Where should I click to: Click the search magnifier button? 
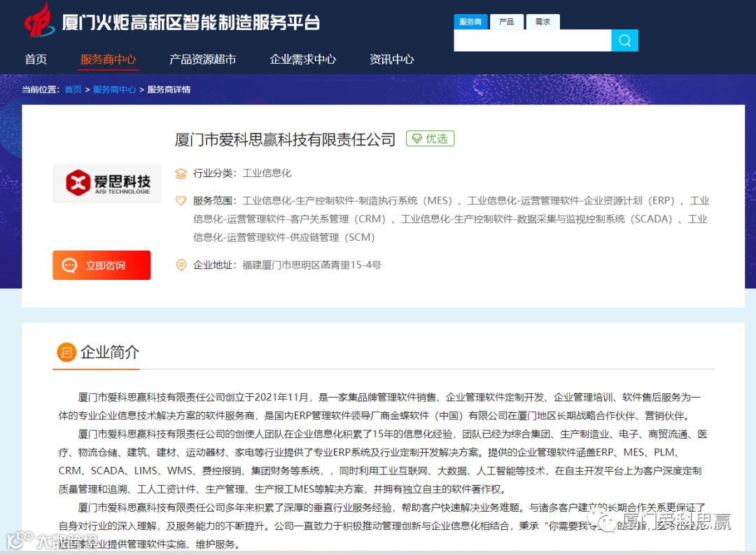coord(624,41)
